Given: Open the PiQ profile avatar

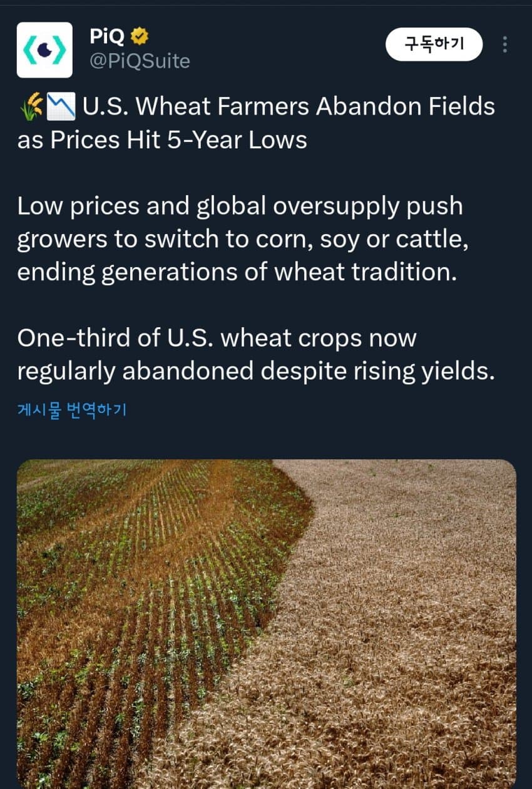Looking at the screenshot, I should click(44, 50).
